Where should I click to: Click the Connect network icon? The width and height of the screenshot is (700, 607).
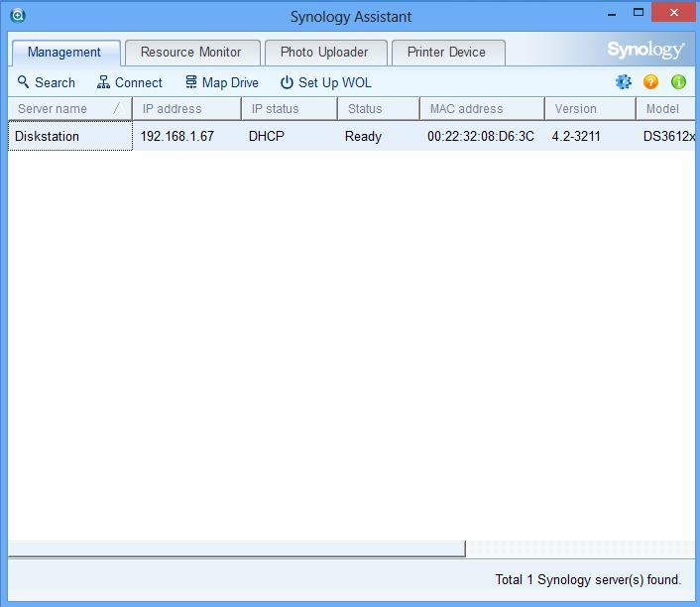pos(103,82)
